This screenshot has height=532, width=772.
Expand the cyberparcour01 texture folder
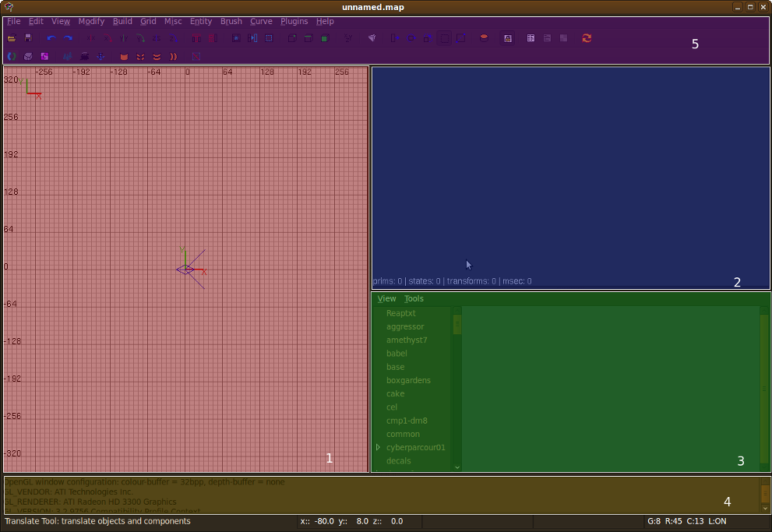[379, 448]
